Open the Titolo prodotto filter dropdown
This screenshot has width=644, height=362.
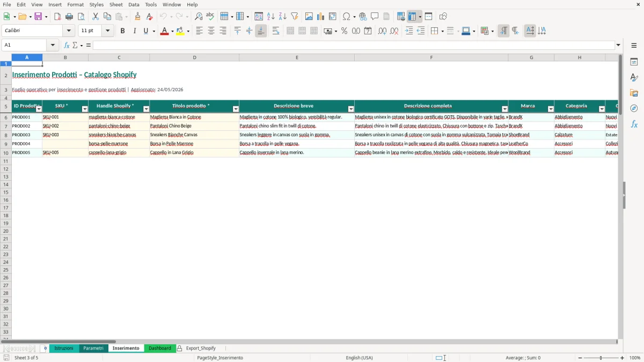[x=235, y=109]
